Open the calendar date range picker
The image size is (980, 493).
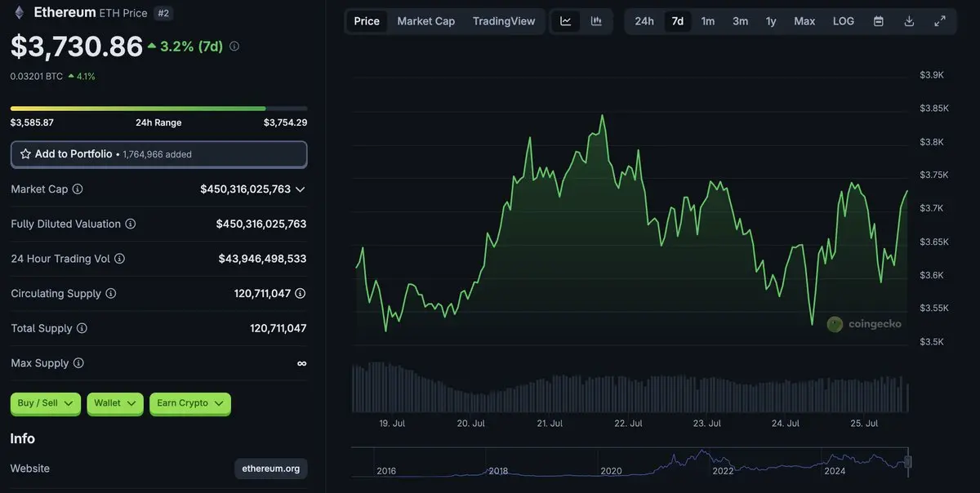pyautogui.click(x=879, y=21)
